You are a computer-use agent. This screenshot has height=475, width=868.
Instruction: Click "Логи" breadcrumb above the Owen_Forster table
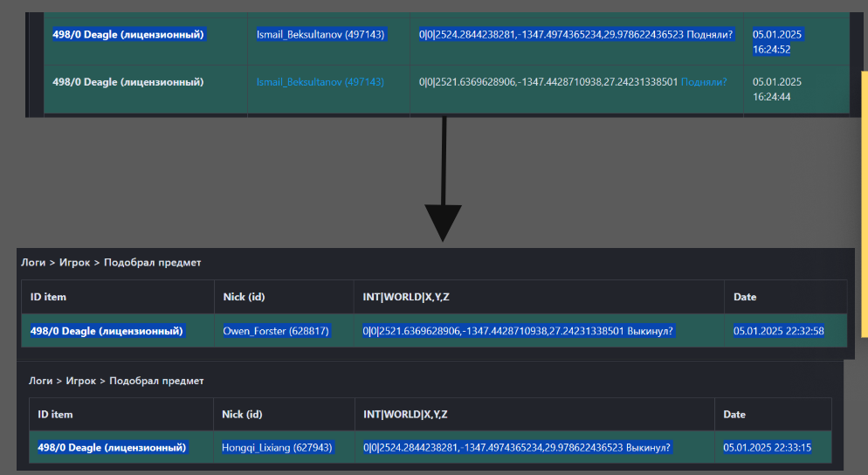coord(33,262)
